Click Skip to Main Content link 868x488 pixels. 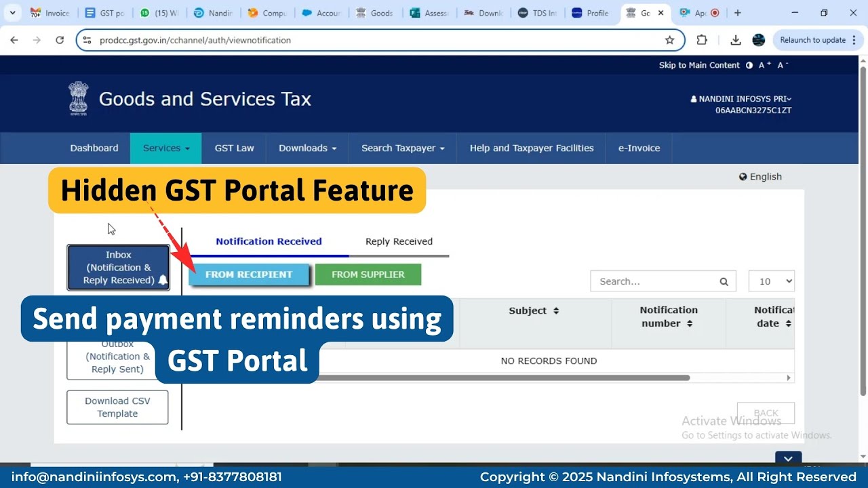tap(699, 65)
